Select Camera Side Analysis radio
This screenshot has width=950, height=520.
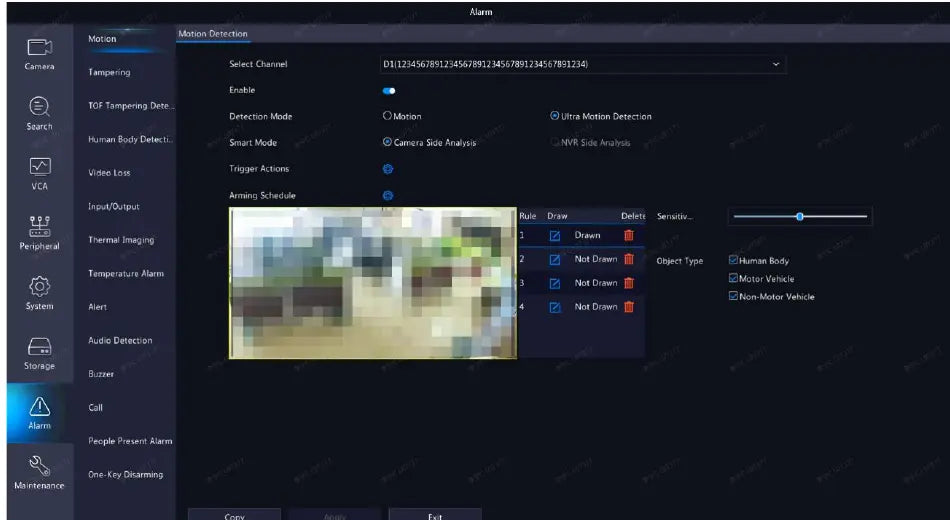coord(387,142)
